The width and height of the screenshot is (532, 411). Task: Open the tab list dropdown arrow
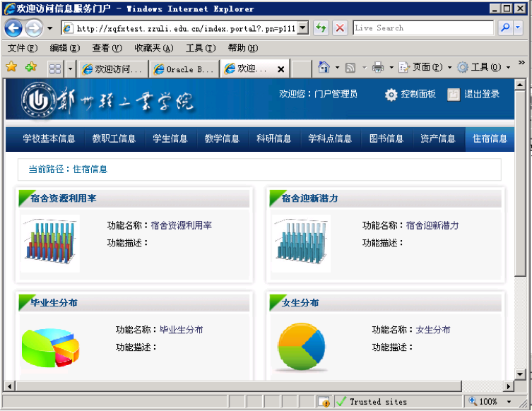coord(70,68)
